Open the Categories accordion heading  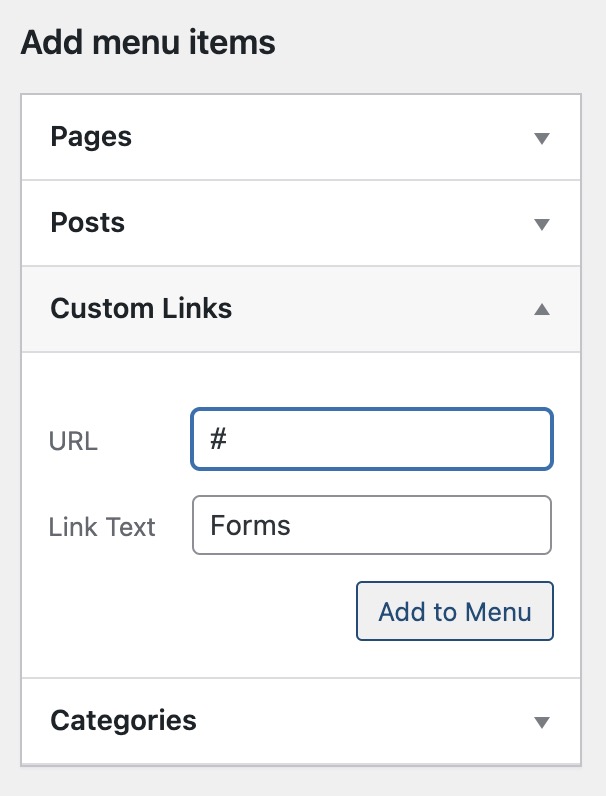coord(123,720)
